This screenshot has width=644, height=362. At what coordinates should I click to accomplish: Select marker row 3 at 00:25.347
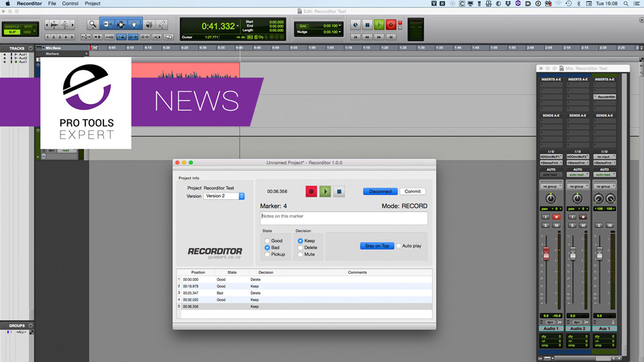pyautogui.click(x=305, y=293)
